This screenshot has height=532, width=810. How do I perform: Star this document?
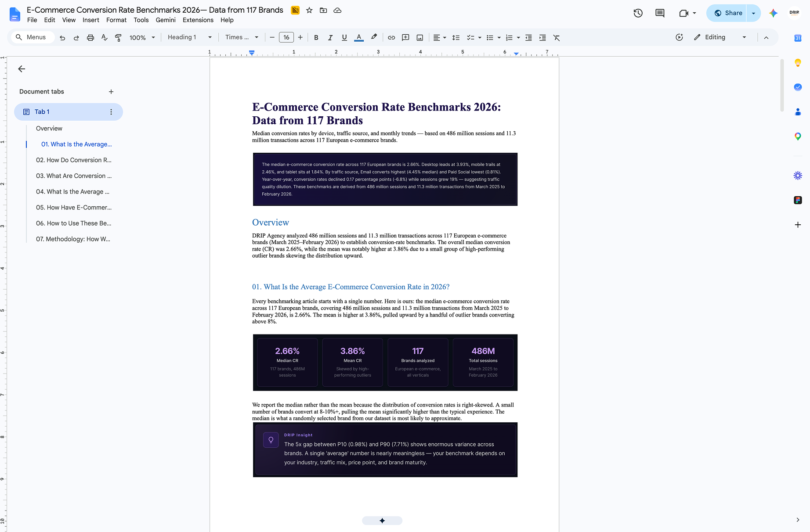click(309, 10)
